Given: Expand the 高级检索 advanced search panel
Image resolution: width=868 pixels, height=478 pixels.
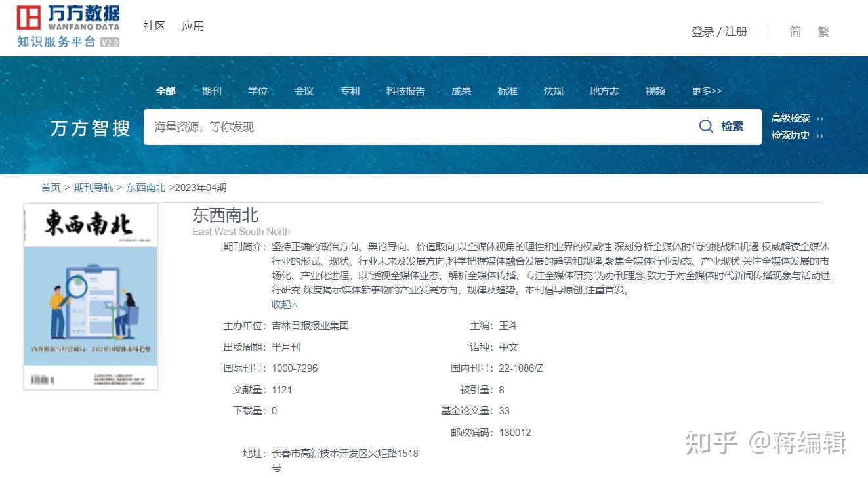Looking at the screenshot, I should pos(791,119).
